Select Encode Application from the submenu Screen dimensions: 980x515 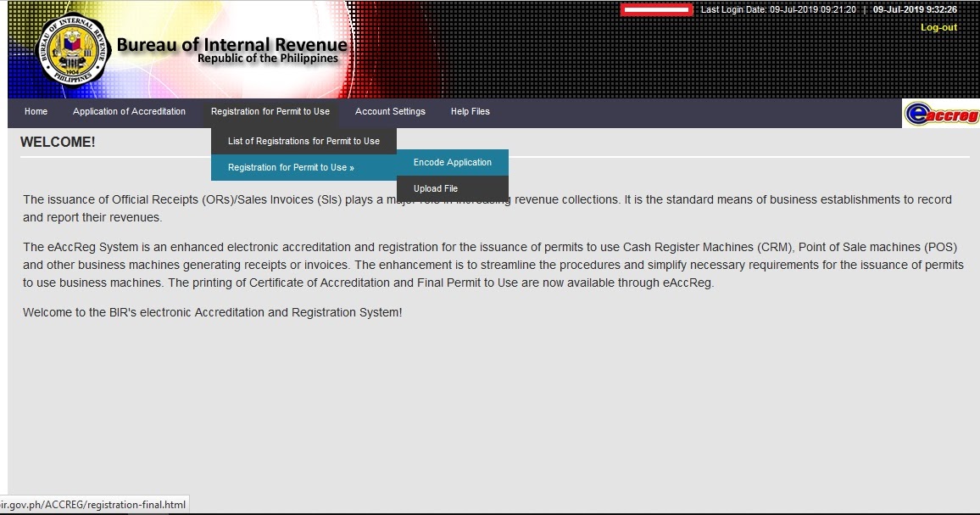pyautogui.click(x=452, y=162)
